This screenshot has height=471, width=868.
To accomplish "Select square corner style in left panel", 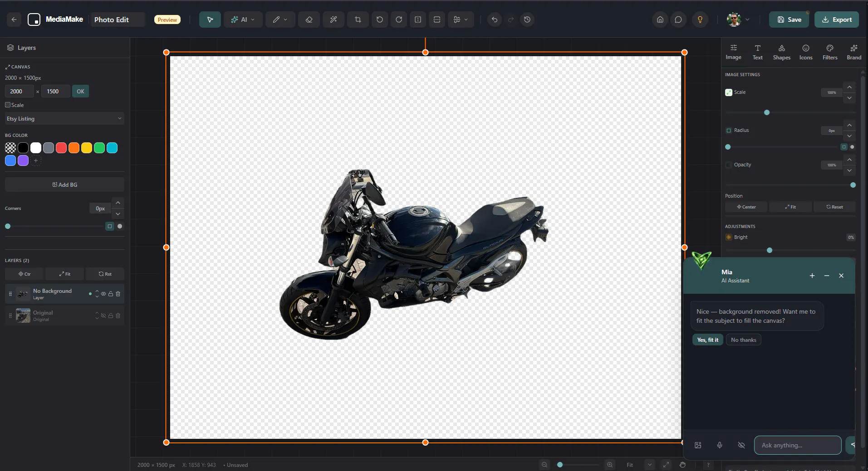I will pos(110,226).
